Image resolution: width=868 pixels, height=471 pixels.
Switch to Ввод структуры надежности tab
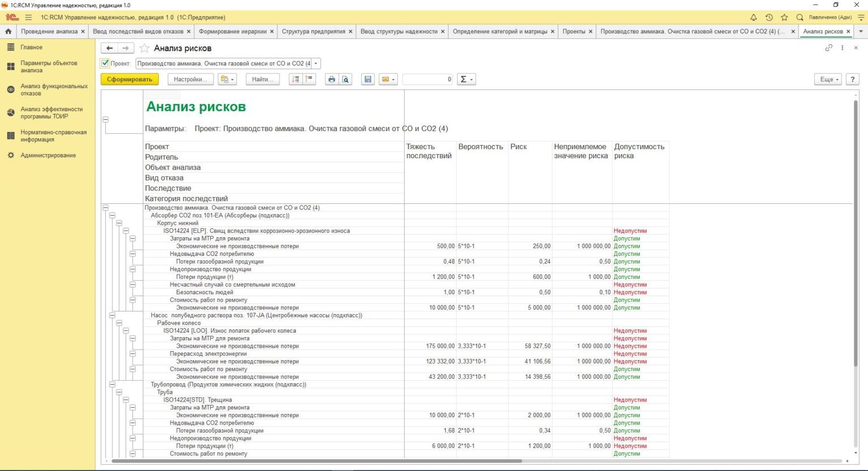[399, 32]
